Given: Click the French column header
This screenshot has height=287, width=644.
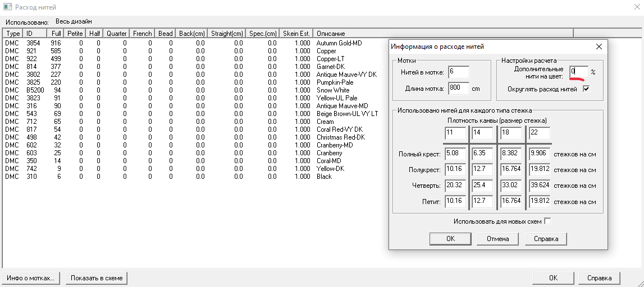Looking at the screenshot, I should pos(142,34).
